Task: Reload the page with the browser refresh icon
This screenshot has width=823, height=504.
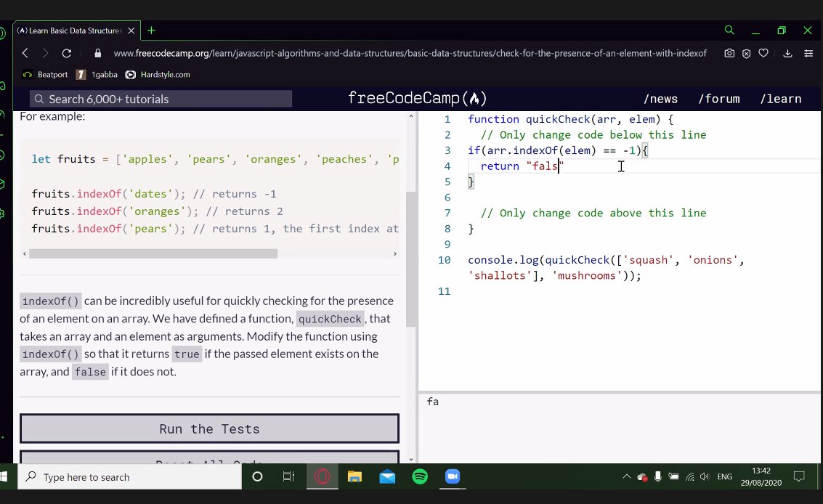Action: [x=67, y=53]
